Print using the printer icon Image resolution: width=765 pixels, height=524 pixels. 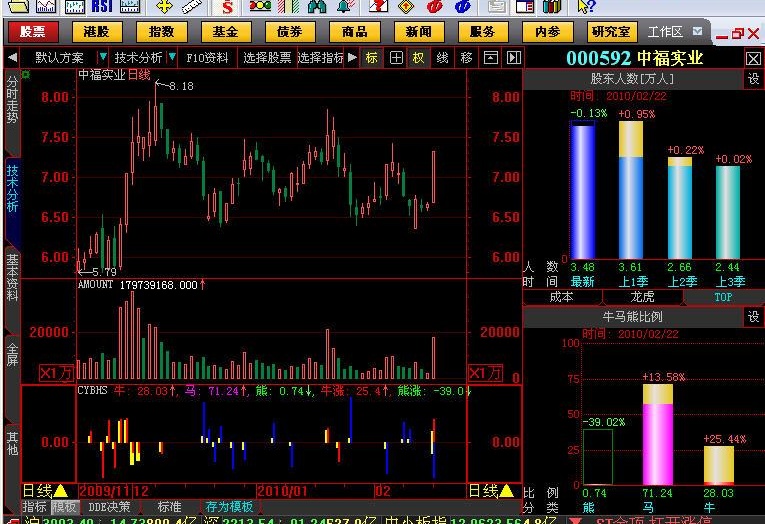pyautogui.click(x=497, y=6)
